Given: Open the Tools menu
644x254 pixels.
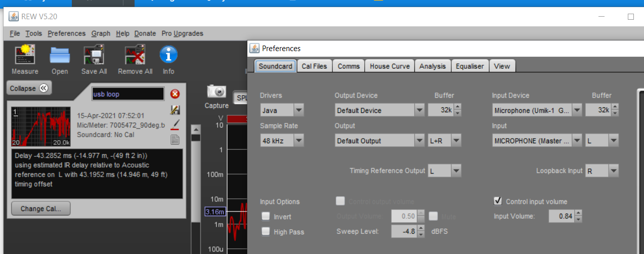Looking at the screenshot, I should coord(34,33).
